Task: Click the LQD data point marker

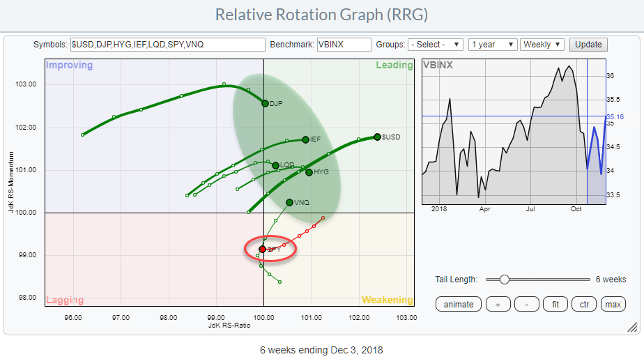Action: pos(275,165)
